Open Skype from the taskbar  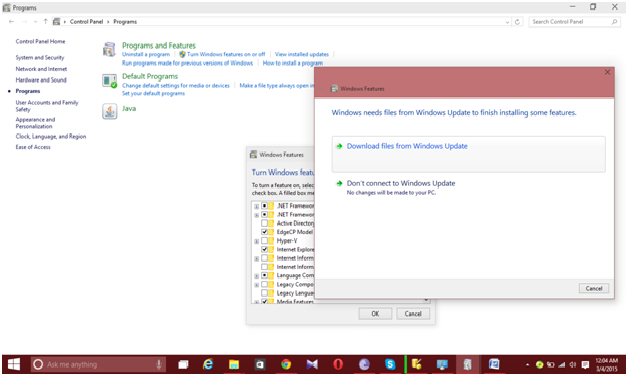[x=390, y=364]
